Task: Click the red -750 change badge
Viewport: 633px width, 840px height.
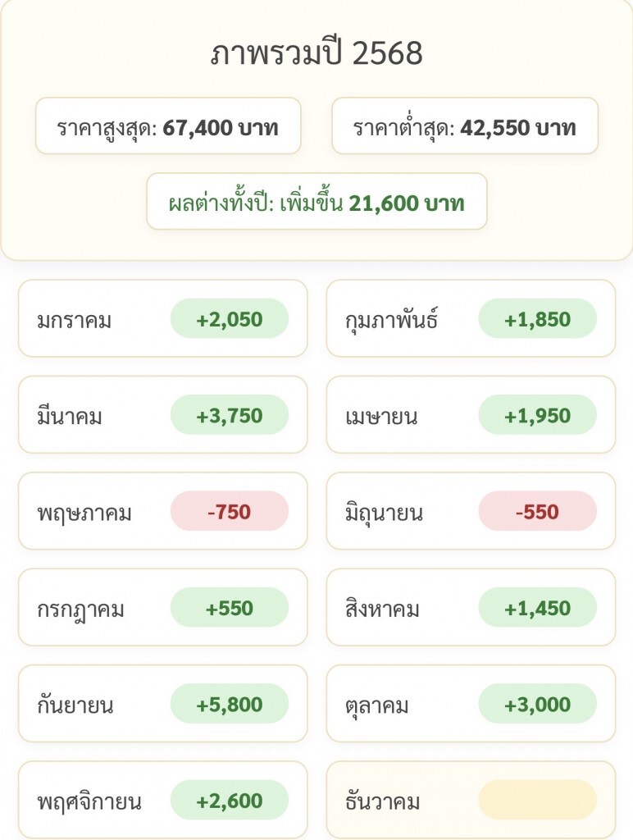Action: (x=230, y=513)
